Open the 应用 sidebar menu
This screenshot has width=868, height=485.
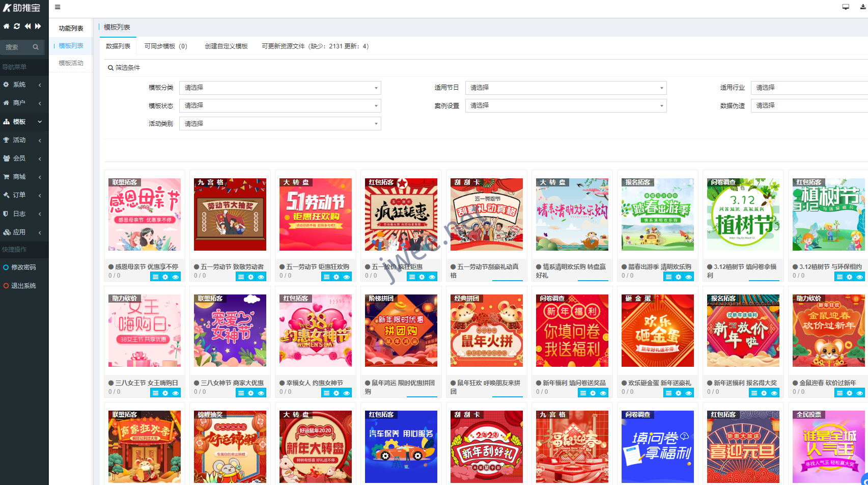pyautogui.click(x=24, y=232)
